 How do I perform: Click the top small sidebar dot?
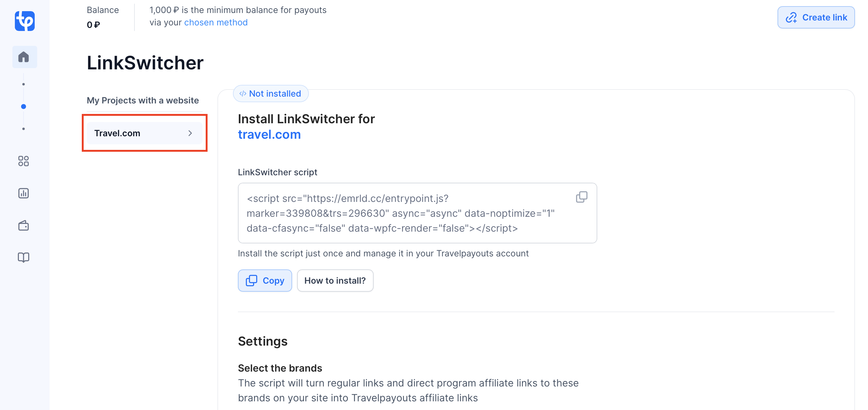point(24,84)
